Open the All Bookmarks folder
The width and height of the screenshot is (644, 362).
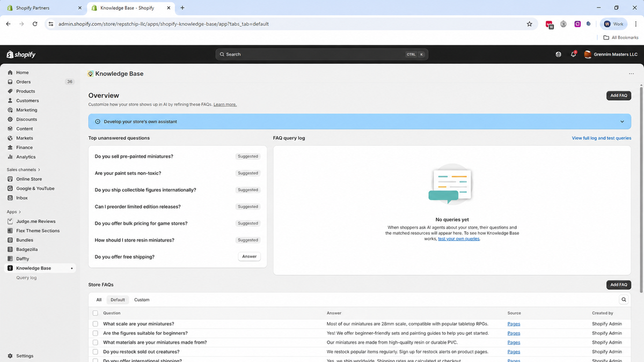point(621,38)
